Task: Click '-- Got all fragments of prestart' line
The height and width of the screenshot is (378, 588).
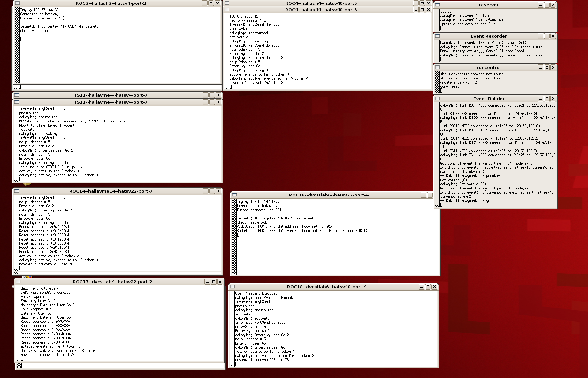Action: coord(471,176)
